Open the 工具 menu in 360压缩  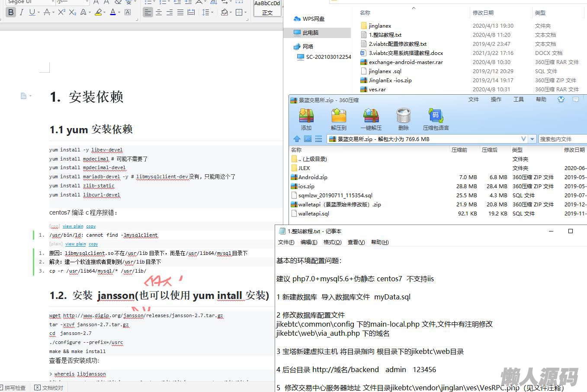(x=518, y=100)
